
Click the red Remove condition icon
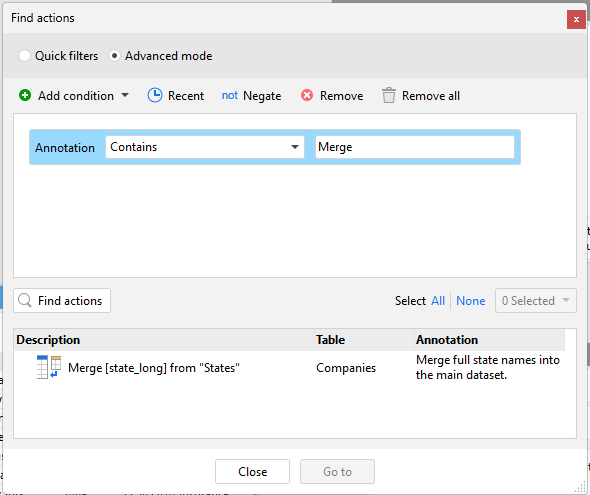tap(307, 96)
